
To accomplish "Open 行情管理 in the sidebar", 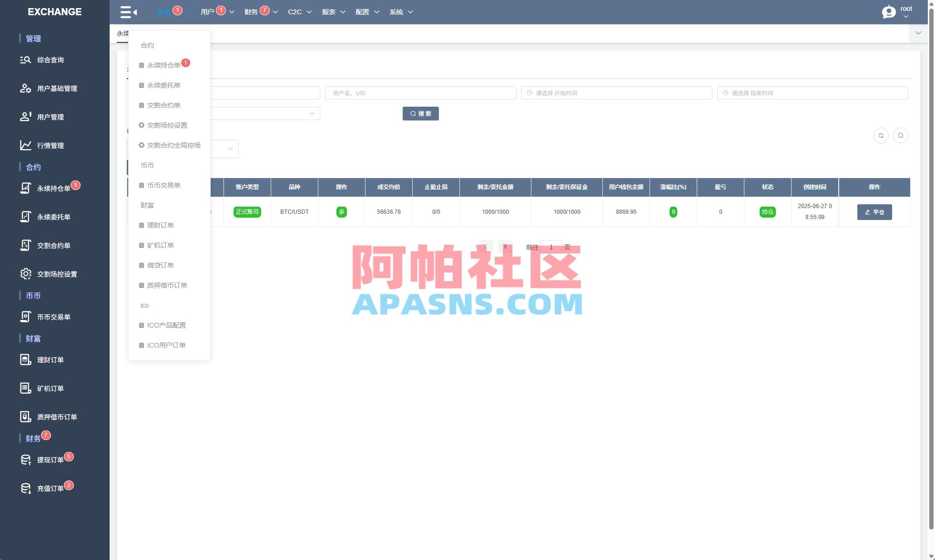I will click(x=25, y=145).
